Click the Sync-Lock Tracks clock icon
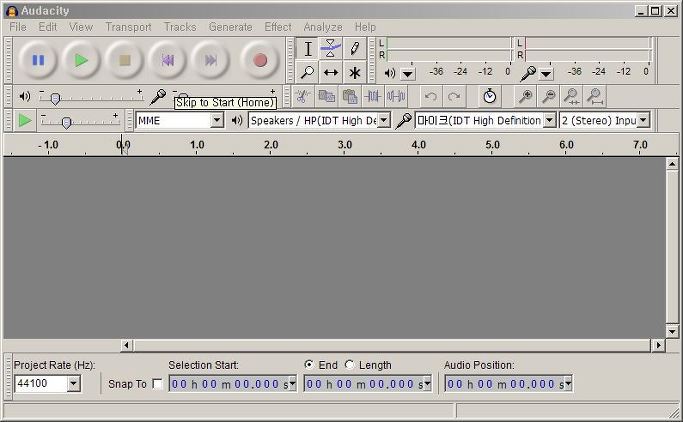Image resolution: width=683 pixels, height=422 pixels. point(490,96)
